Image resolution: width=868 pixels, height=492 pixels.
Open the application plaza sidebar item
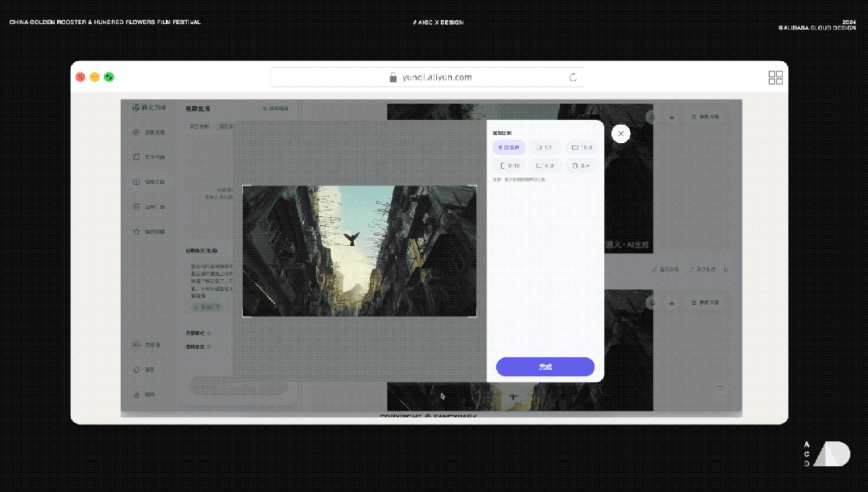point(149,207)
